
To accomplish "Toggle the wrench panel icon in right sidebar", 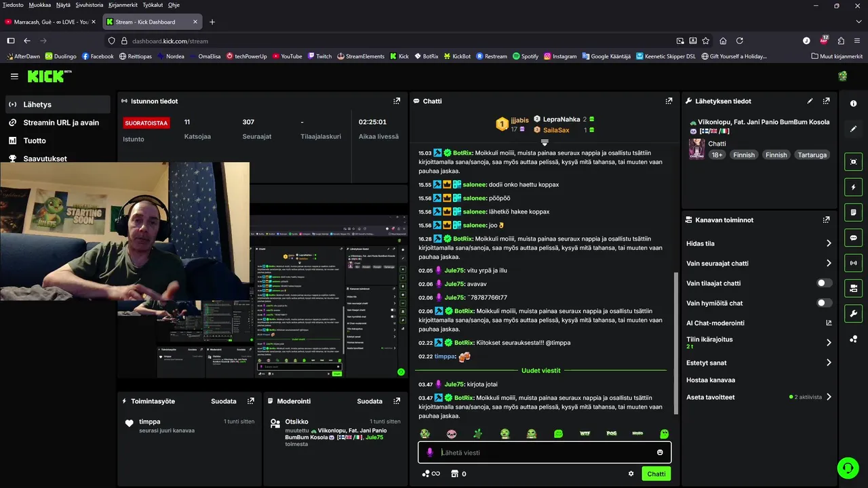I will tap(853, 314).
